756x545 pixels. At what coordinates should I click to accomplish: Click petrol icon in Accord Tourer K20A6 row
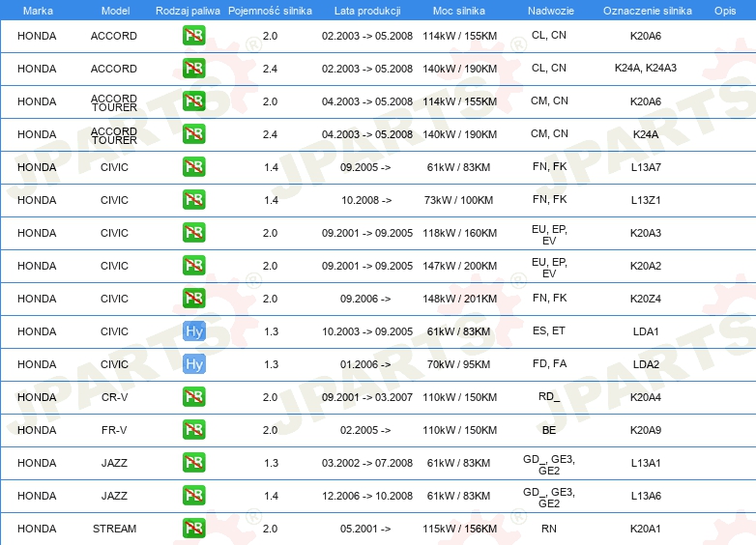coord(193,100)
